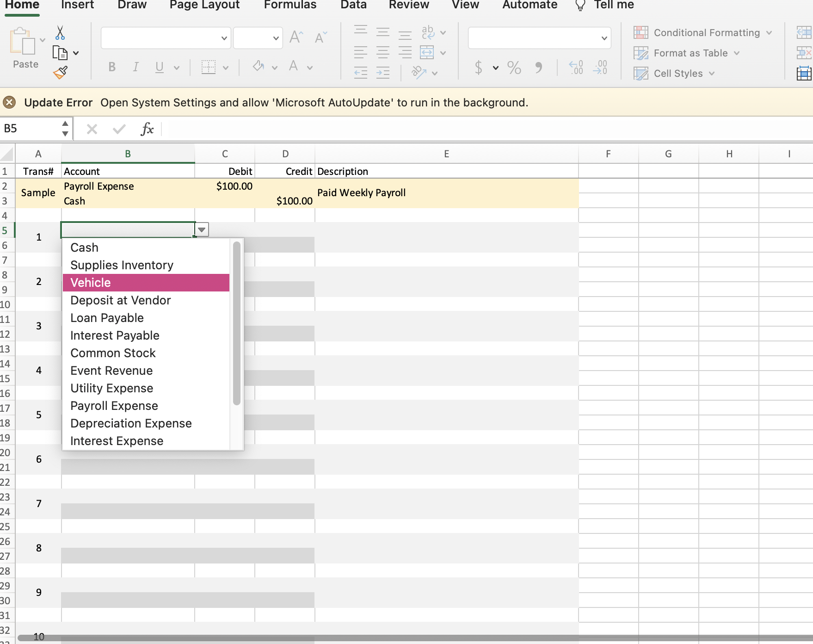Open the font name dropdown
The height and width of the screenshot is (644, 813).
point(224,38)
